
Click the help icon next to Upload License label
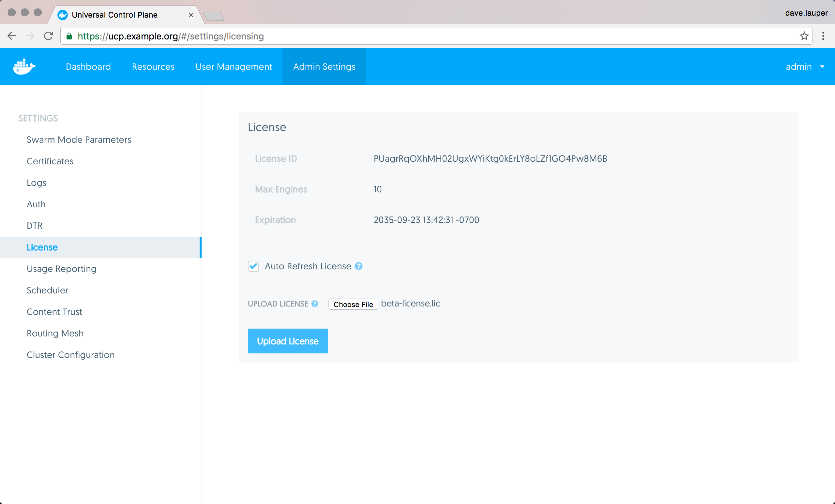click(x=315, y=304)
